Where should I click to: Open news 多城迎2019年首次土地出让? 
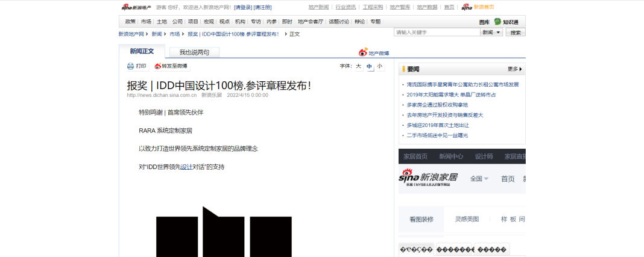[x=437, y=125]
